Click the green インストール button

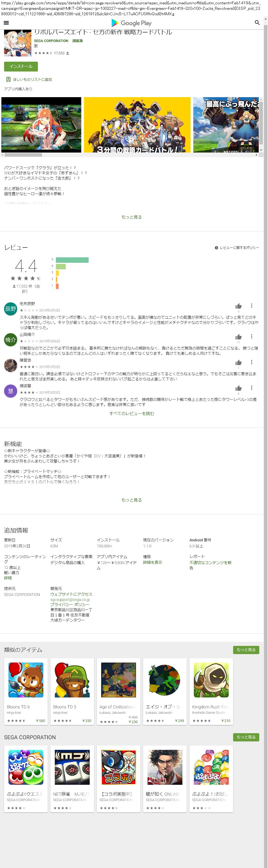tap(21, 66)
